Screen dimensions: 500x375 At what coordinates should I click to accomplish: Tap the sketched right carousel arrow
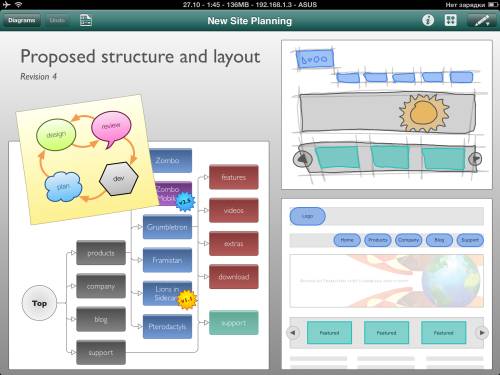475,159
